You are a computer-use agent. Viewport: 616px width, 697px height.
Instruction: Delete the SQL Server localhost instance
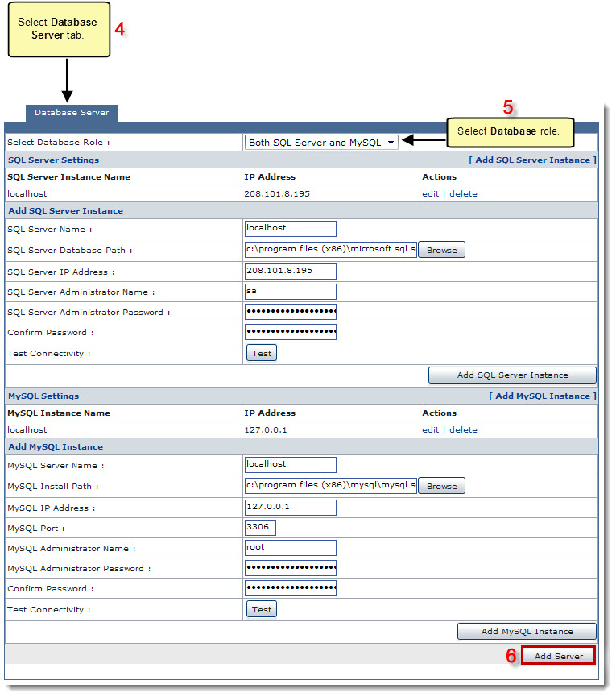463,194
